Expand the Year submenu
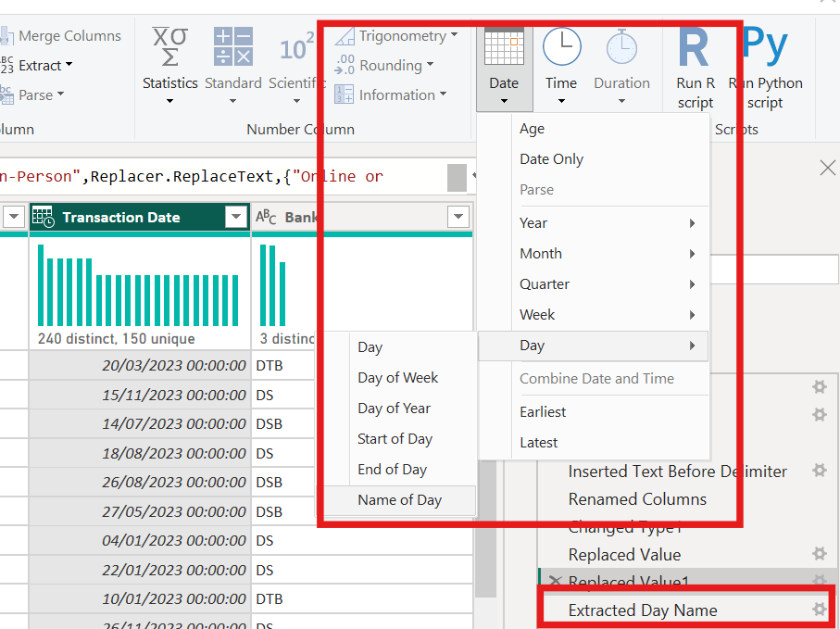This screenshot has height=629, width=840. 593,223
